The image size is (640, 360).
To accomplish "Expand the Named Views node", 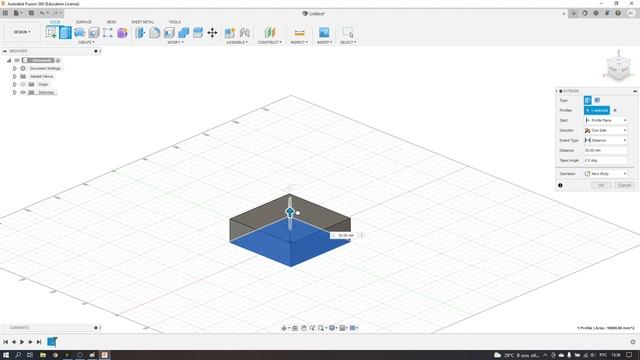I will pyautogui.click(x=15, y=76).
